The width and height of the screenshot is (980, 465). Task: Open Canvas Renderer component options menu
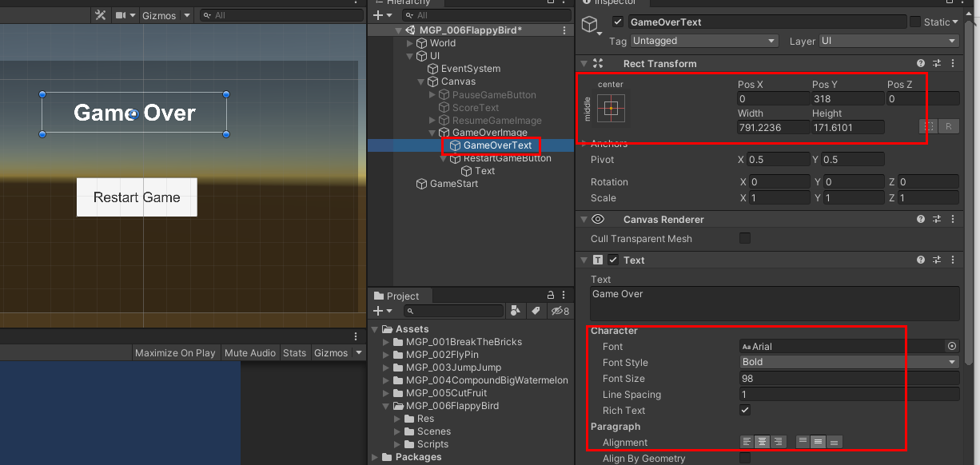954,219
